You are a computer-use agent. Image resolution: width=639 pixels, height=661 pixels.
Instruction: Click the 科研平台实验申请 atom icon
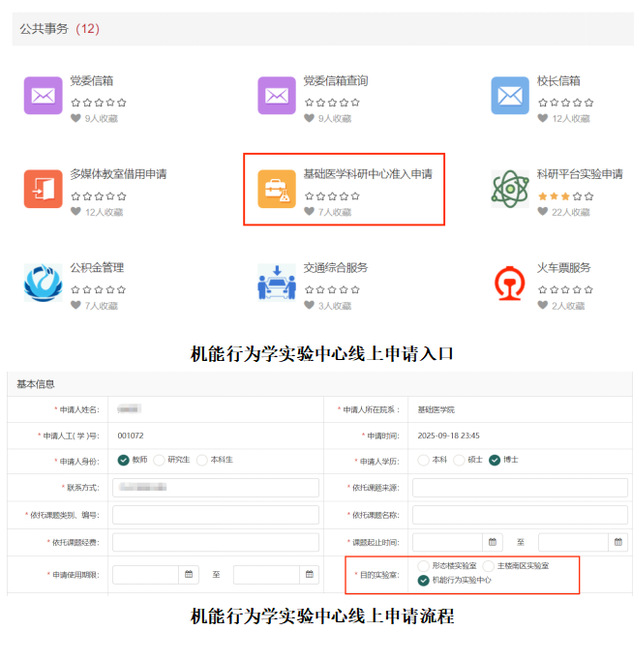pyautogui.click(x=510, y=189)
